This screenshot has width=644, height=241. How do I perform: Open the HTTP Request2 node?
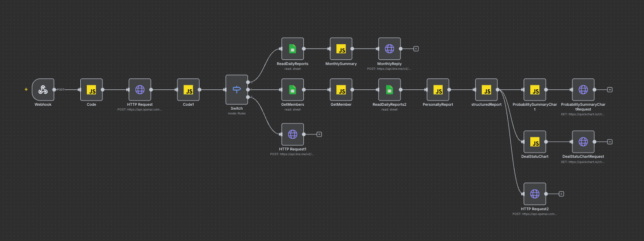535,194
